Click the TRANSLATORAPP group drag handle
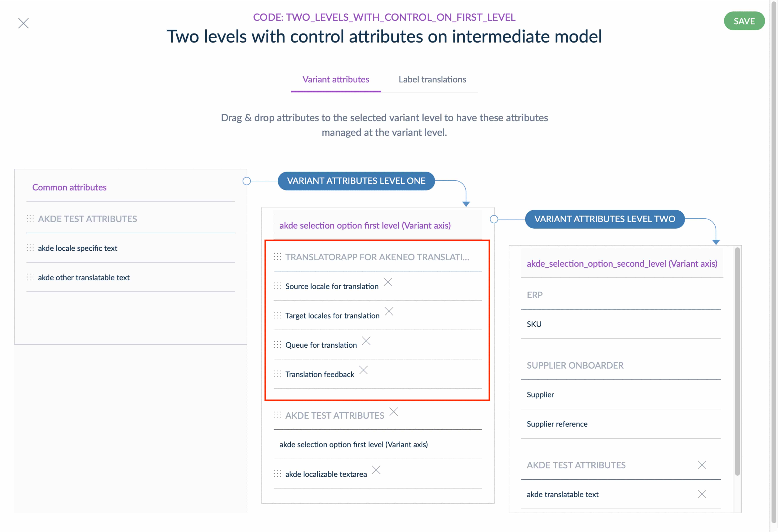778x532 pixels. (x=278, y=257)
